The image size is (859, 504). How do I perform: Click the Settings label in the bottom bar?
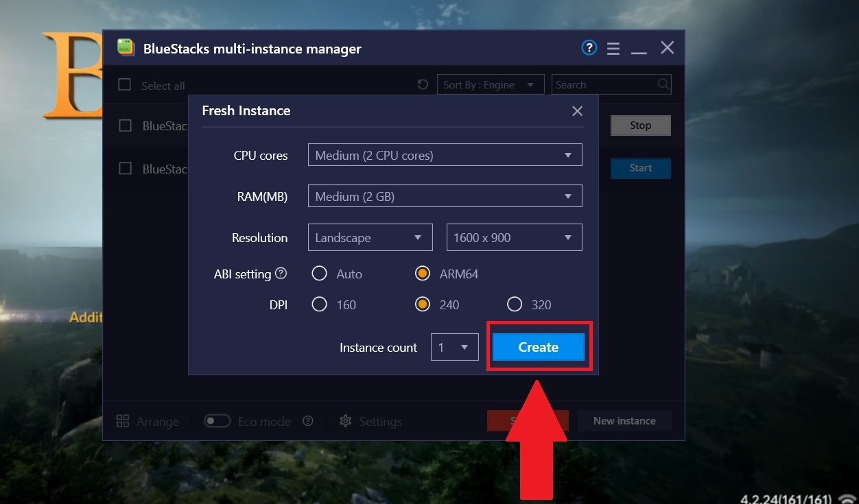[381, 422]
